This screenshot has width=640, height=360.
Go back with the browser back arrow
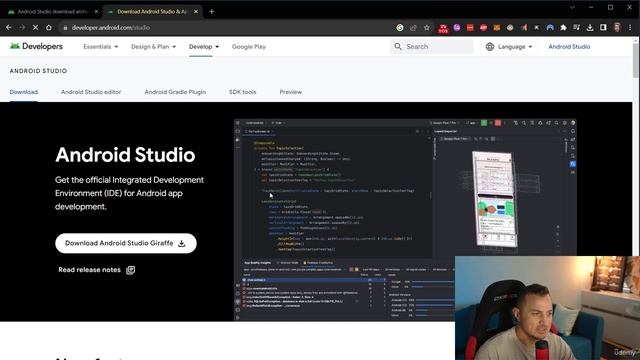(x=9, y=27)
